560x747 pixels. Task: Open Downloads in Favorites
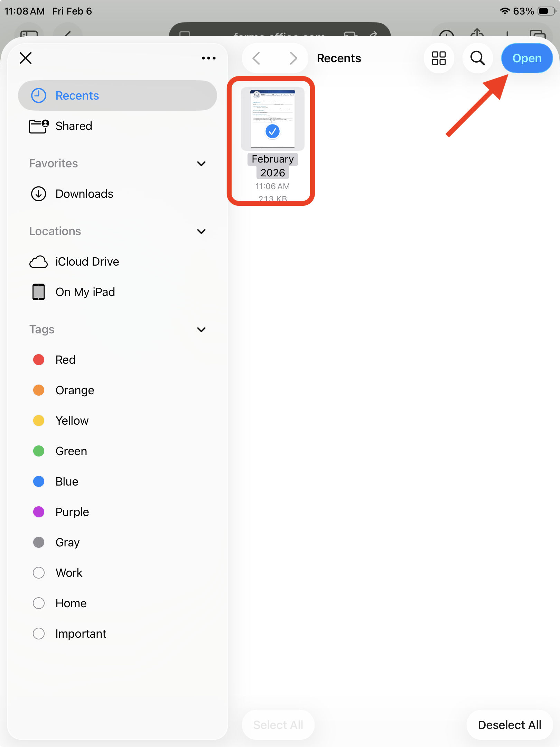coord(118,194)
